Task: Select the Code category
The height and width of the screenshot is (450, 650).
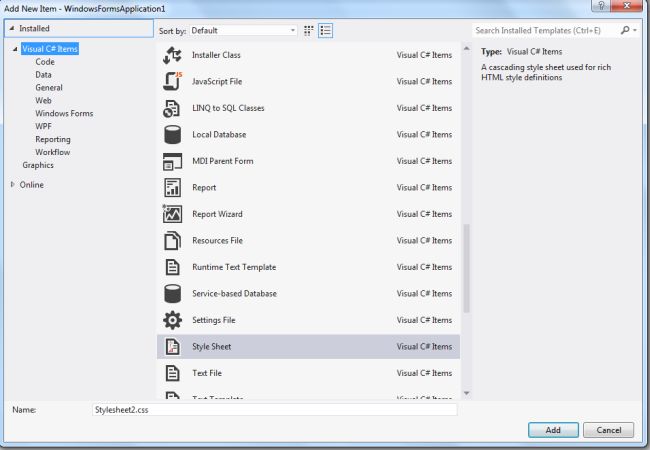Action: point(45,62)
